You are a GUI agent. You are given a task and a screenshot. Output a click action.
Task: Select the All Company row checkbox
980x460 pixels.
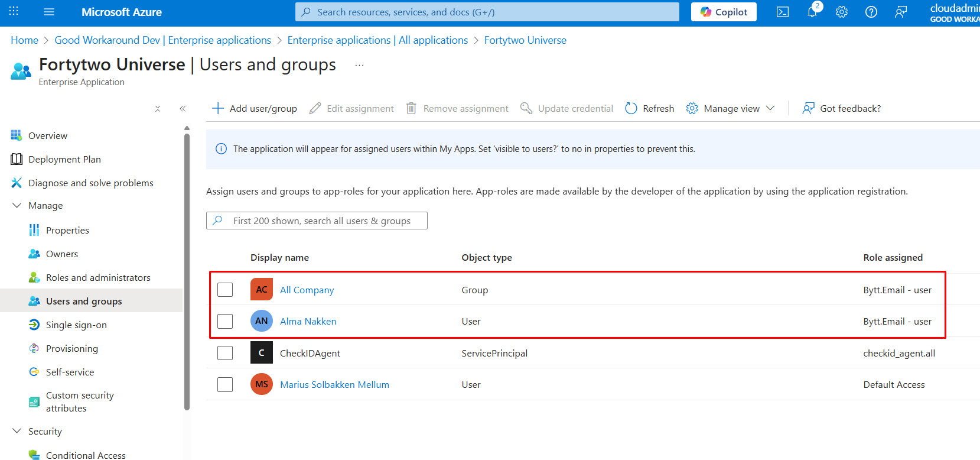(225, 290)
